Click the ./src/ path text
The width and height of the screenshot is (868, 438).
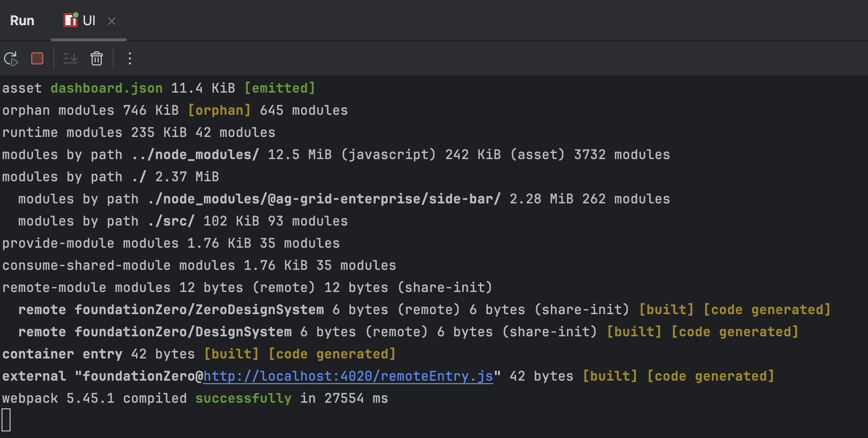click(x=171, y=221)
